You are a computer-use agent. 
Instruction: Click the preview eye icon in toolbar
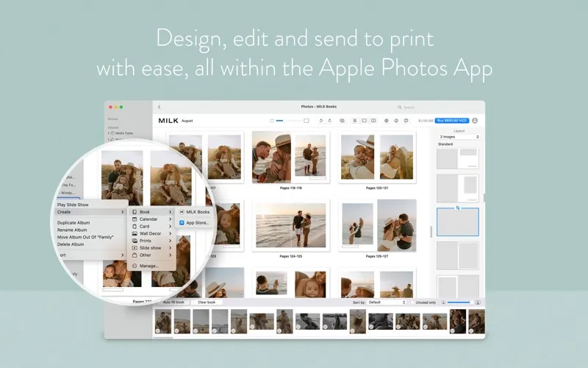coord(342,121)
